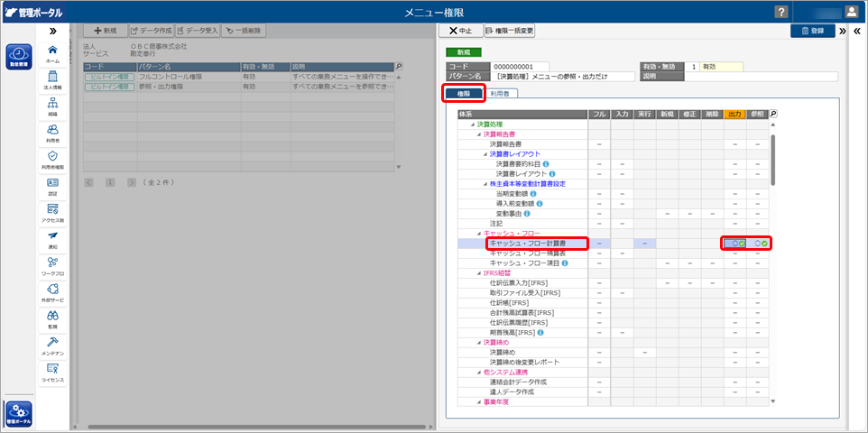Toggle フル permission for 決算報告書 item
The width and height of the screenshot is (868, 433).
coord(599,144)
